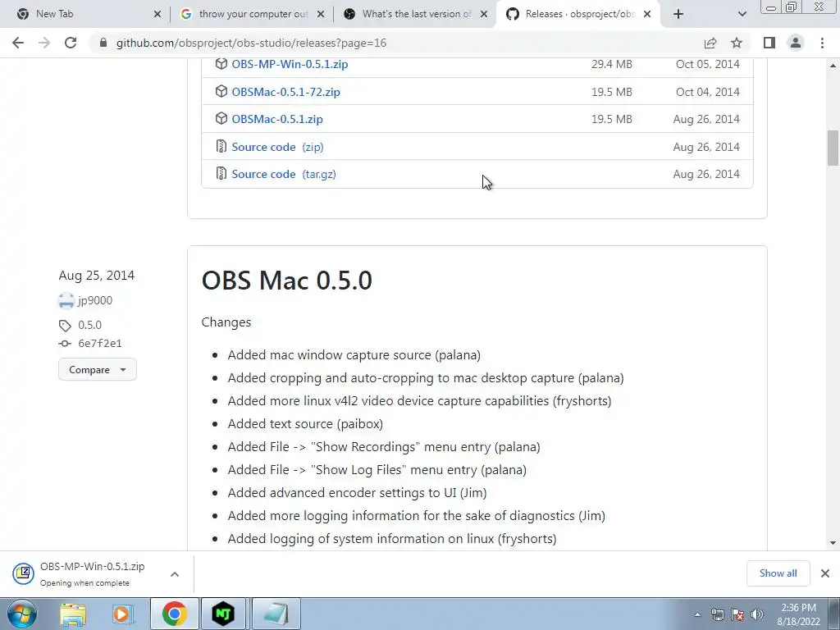The image size is (840, 630).
Task: Show all downloads
Action: point(778,573)
